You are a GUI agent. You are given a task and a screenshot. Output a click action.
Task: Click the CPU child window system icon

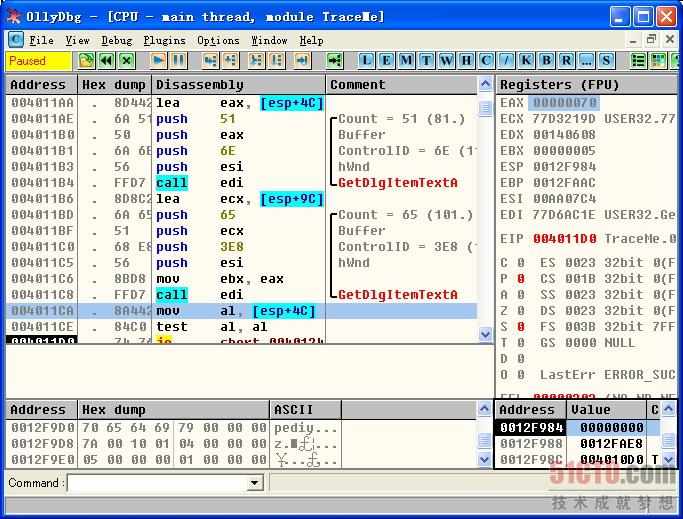(16, 40)
